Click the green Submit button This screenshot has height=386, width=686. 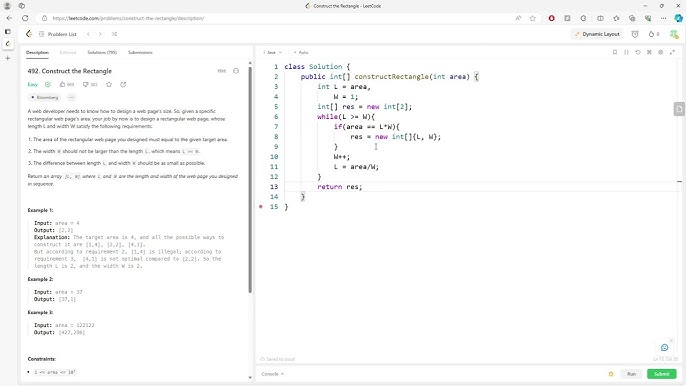[x=662, y=374]
